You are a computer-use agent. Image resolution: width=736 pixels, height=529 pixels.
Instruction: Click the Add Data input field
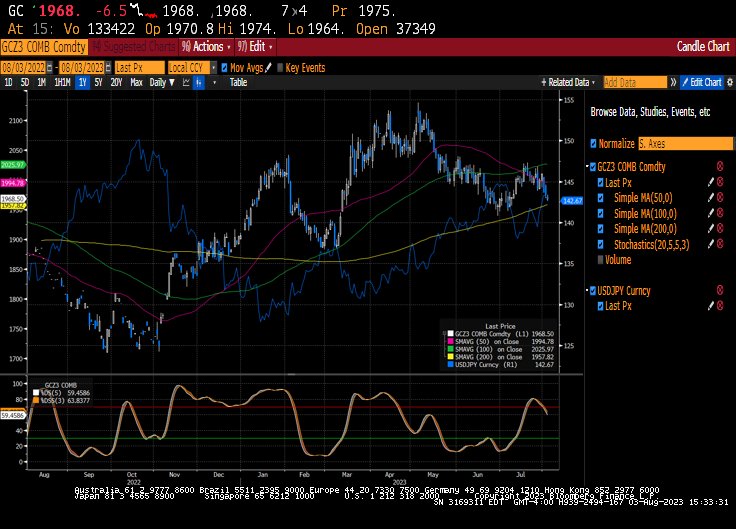point(635,83)
